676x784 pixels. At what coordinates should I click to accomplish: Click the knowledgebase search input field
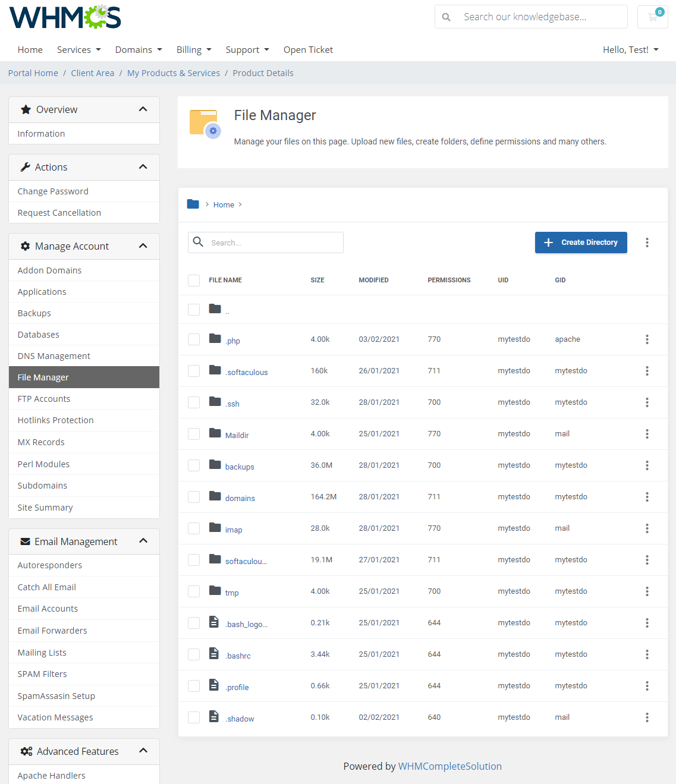535,17
